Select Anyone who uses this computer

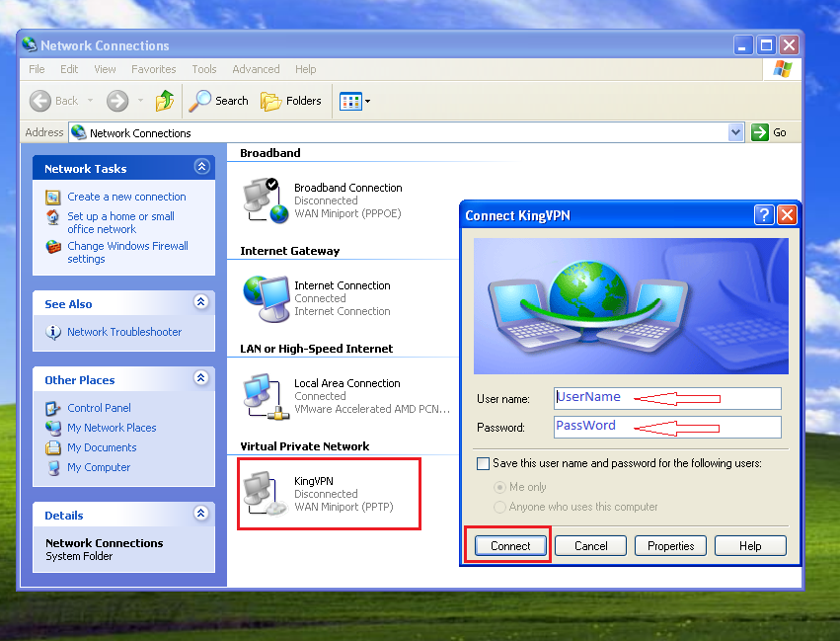[499, 507]
